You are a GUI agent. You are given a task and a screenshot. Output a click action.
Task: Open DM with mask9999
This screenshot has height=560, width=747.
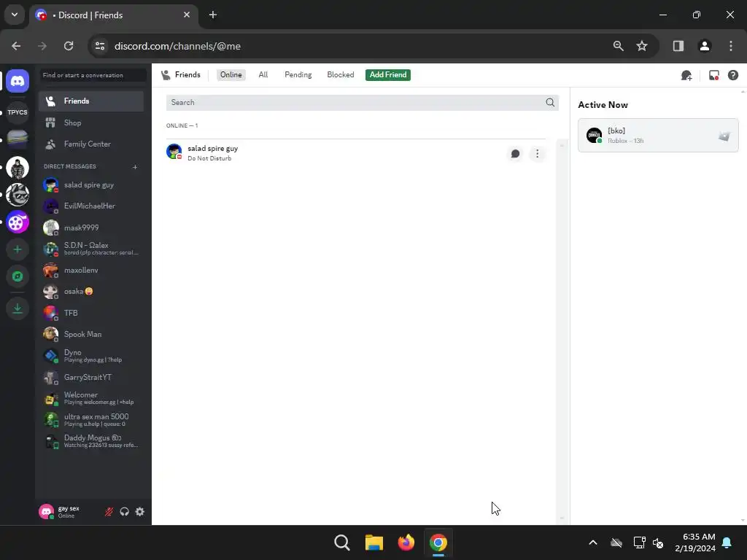(x=91, y=227)
